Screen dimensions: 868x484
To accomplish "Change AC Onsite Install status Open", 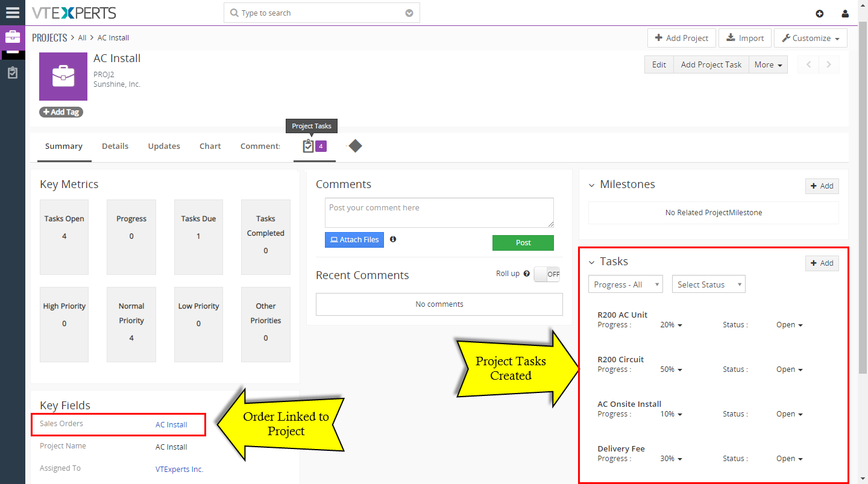I will pyautogui.click(x=790, y=414).
